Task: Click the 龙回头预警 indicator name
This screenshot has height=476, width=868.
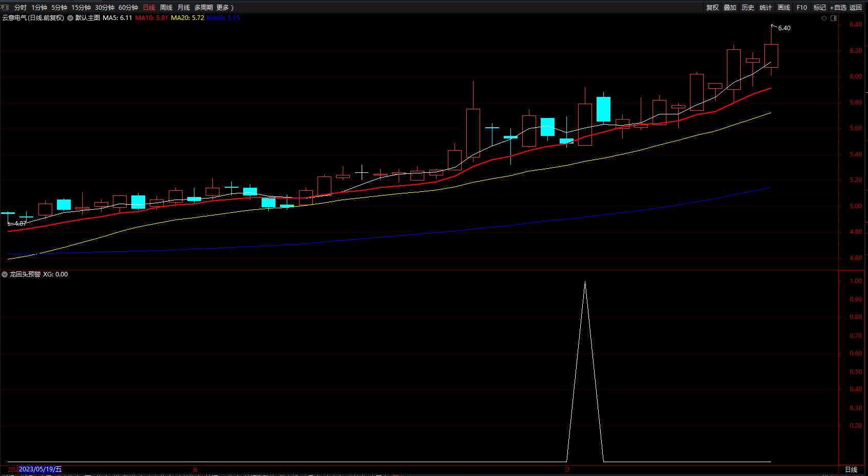Action: 25,274
